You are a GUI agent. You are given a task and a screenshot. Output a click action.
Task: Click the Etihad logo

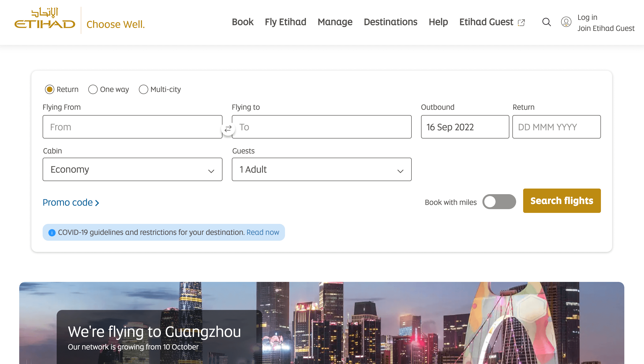[45, 18]
